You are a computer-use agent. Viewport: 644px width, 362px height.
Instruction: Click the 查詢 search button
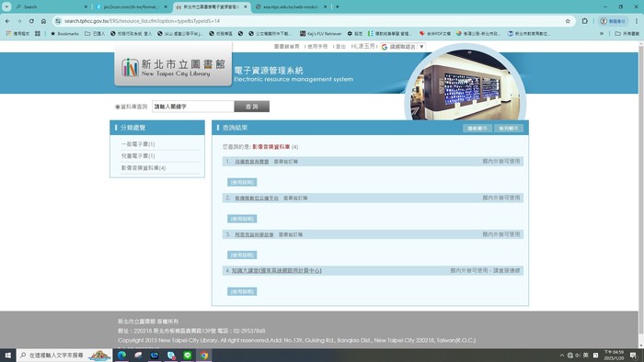(x=252, y=107)
